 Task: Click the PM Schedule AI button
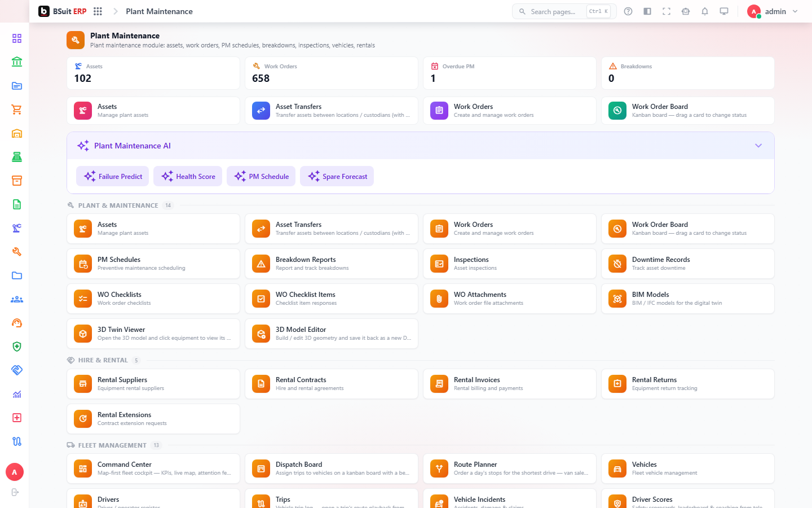[x=261, y=176]
